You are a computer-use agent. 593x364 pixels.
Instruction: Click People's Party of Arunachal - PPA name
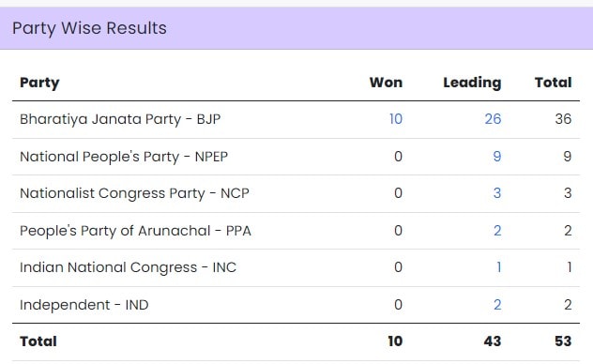(135, 230)
